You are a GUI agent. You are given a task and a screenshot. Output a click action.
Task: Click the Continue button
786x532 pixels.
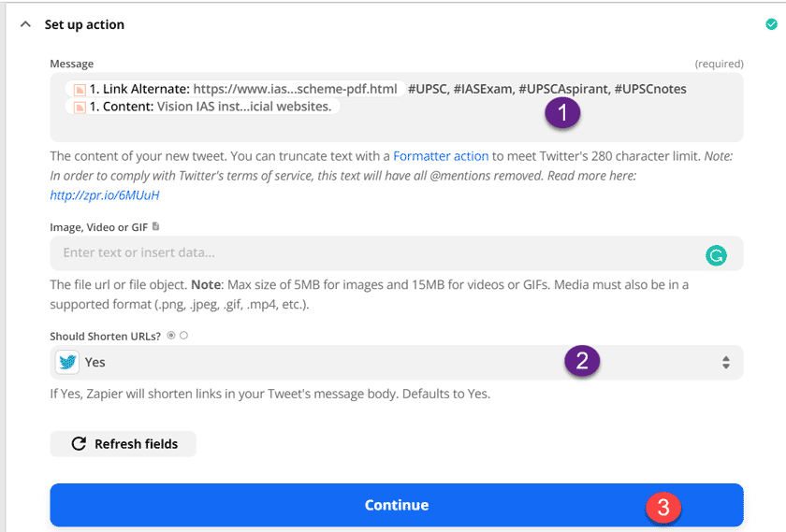point(397,505)
